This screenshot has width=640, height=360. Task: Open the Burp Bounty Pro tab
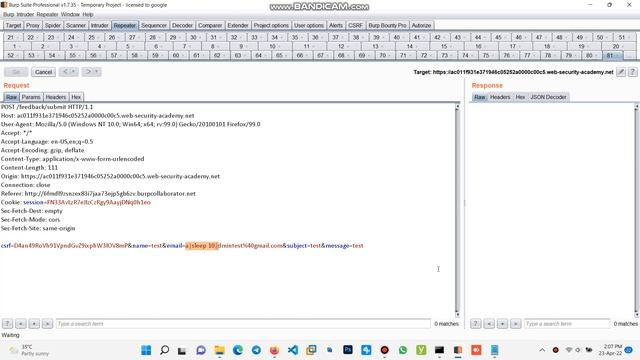pyautogui.click(x=387, y=25)
